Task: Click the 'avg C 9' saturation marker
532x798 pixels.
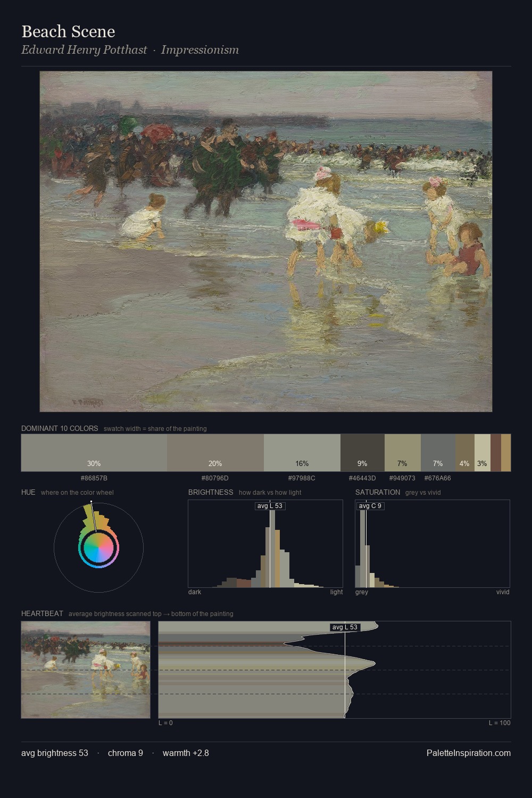Action: 370,506
